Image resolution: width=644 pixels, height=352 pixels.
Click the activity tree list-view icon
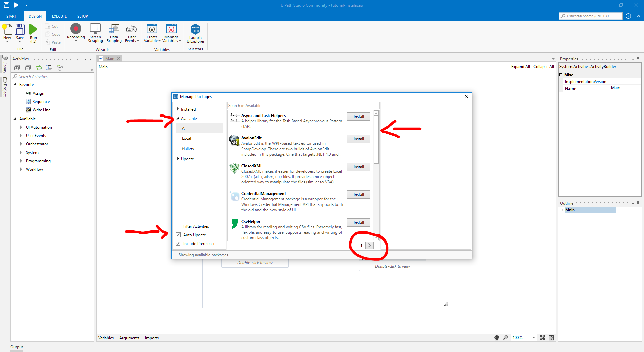(x=49, y=68)
